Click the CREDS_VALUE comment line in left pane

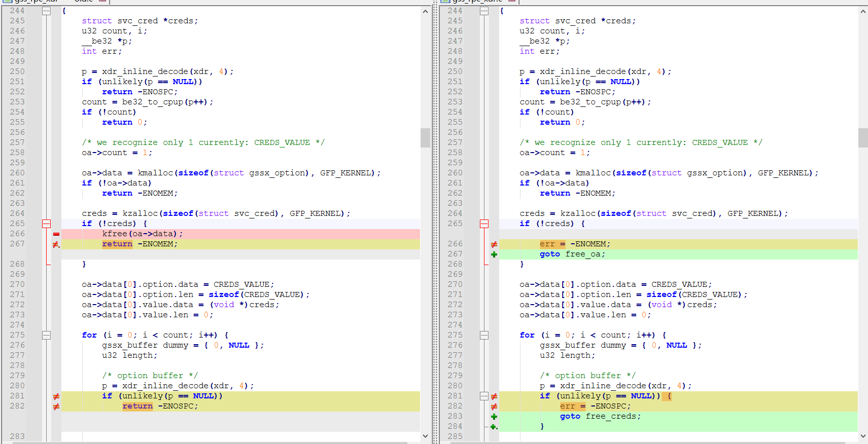tap(203, 142)
